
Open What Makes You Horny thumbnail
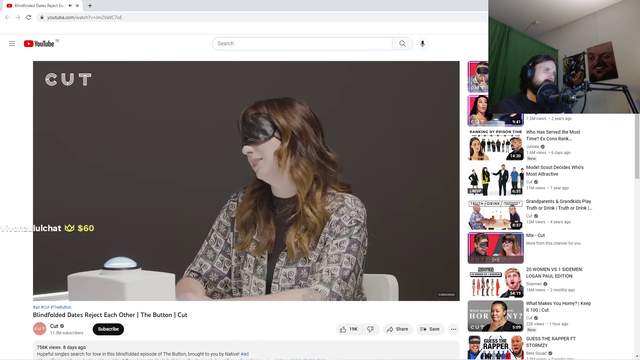pyautogui.click(x=496, y=316)
